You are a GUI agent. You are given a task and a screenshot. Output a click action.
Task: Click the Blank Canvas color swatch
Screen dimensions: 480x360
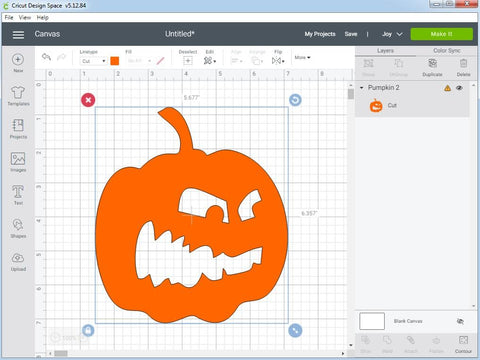(372, 321)
